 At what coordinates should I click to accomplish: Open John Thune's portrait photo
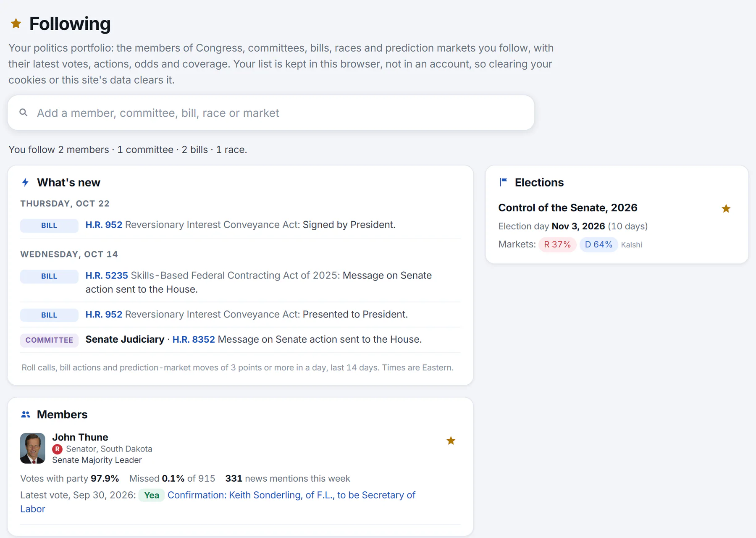coord(33,448)
